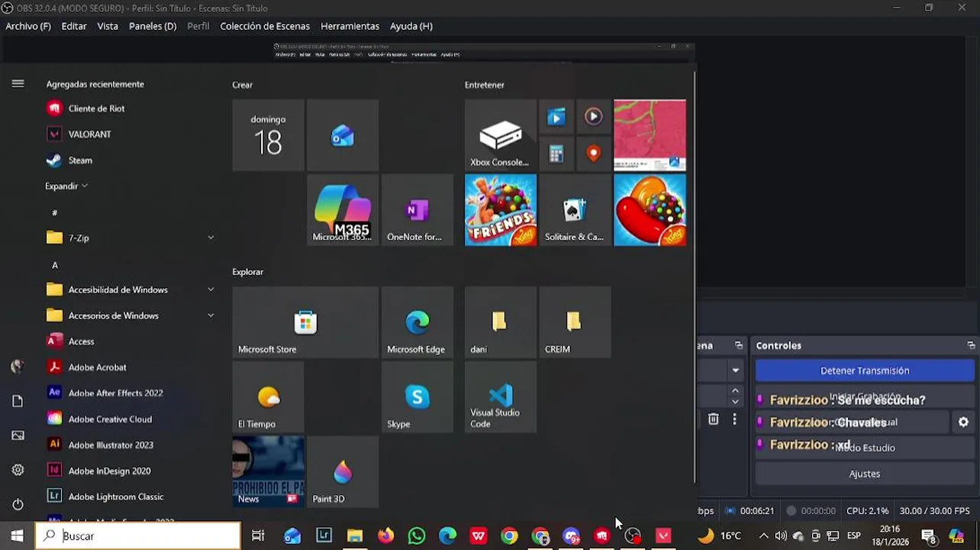Open the Editar menu
The image size is (980, 550).
coord(74,26)
